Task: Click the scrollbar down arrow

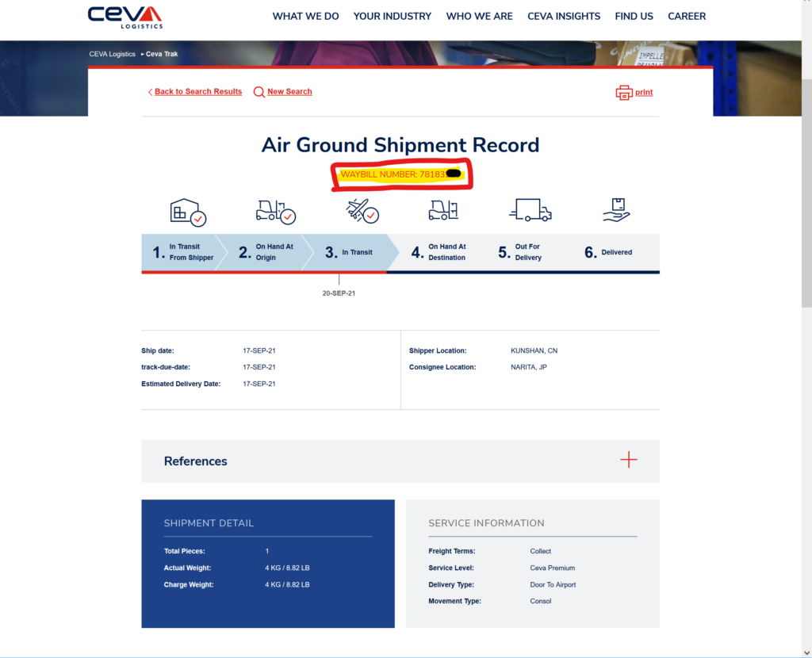Action: tap(806, 652)
